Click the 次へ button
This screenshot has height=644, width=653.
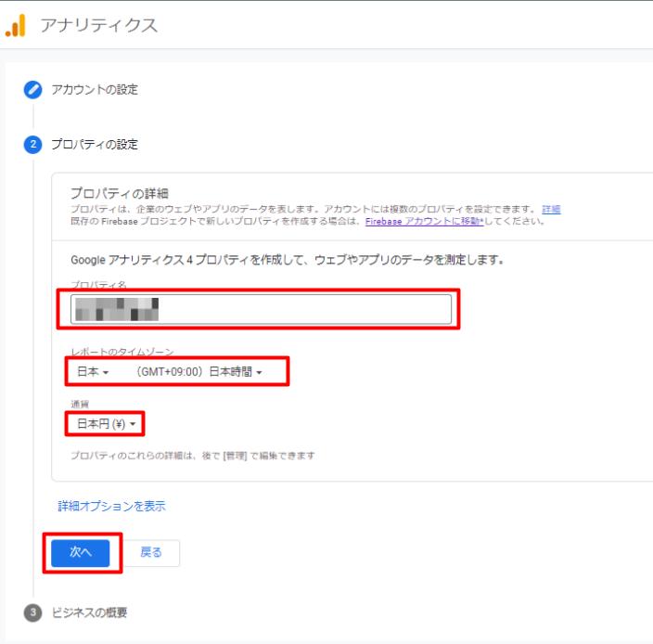point(81,553)
